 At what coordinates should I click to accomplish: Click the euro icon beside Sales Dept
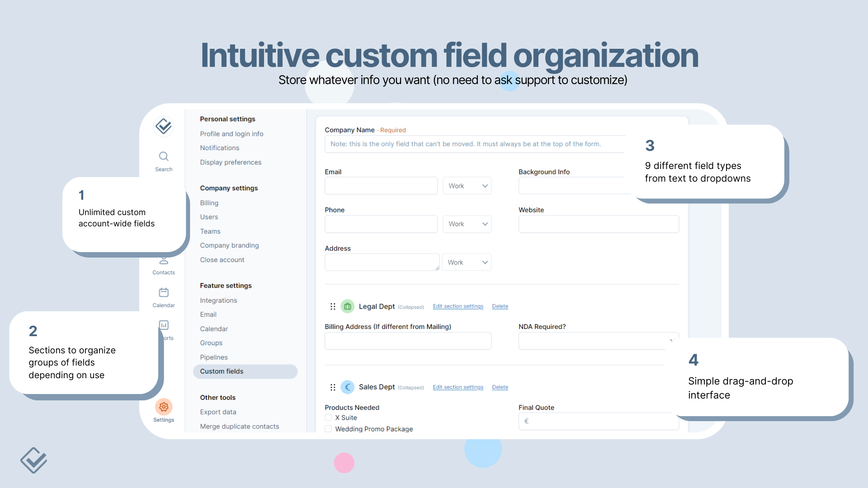[x=347, y=387]
